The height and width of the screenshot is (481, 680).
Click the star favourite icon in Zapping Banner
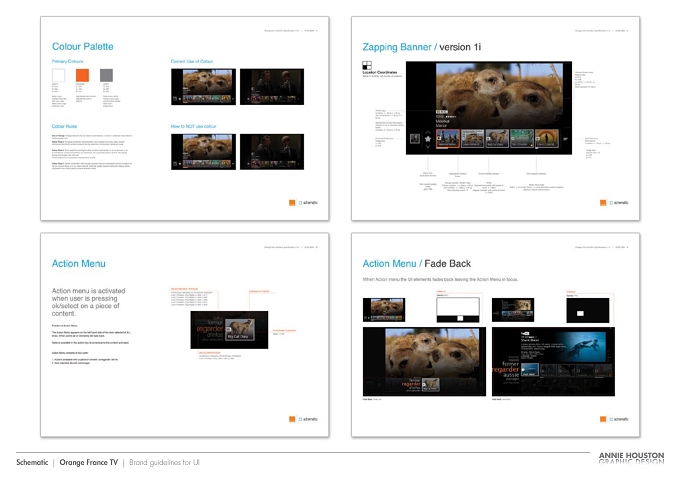coord(428,139)
